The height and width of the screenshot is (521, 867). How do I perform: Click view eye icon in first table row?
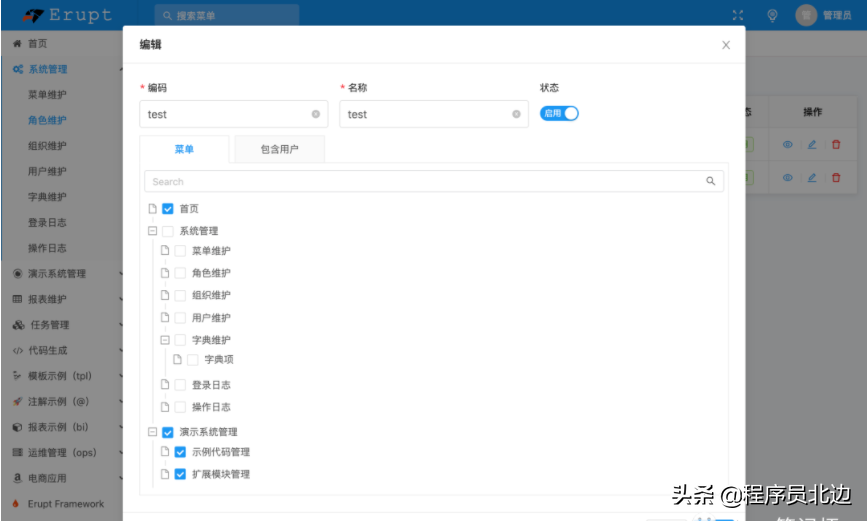[x=787, y=145]
